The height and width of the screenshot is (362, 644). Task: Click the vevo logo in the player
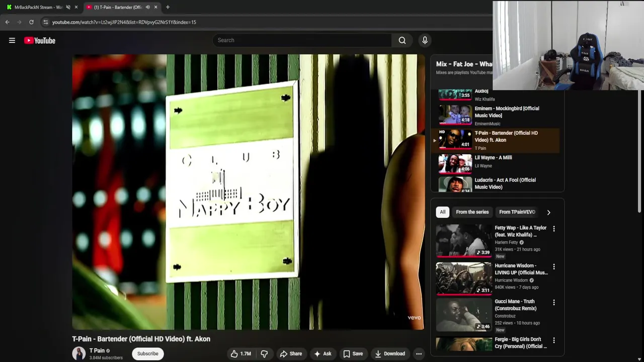[414, 318]
